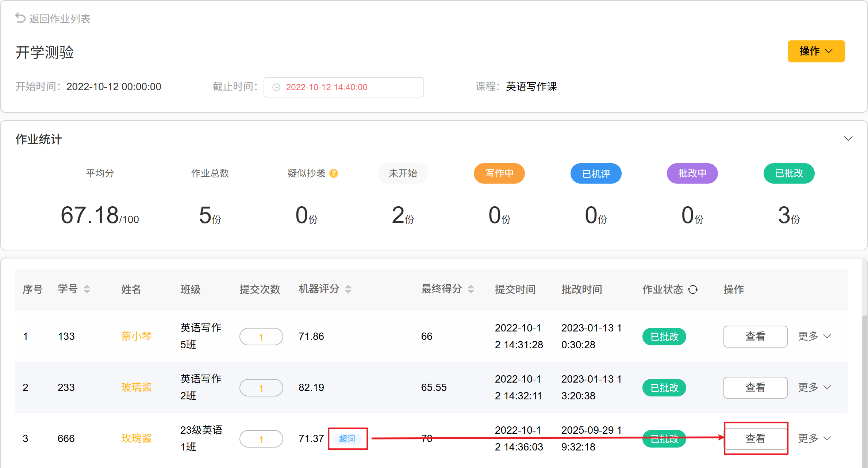This screenshot has height=468, width=868.
Task: Click the refresh icon beside 作业状态
Action: pyautogui.click(x=692, y=289)
